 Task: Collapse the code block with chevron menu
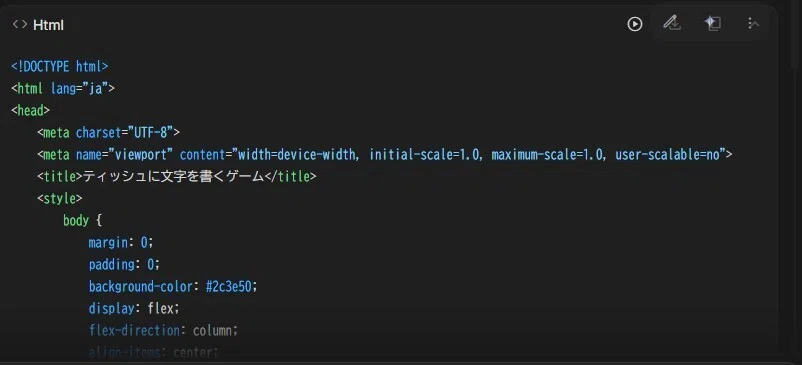pyautogui.click(x=753, y=23)
